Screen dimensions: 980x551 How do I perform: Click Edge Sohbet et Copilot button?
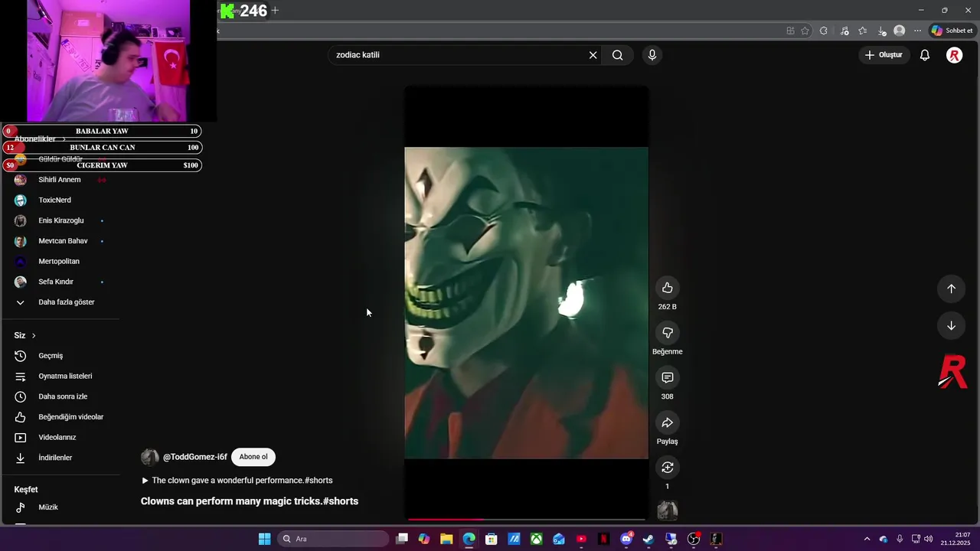click(x=952, y=31)
